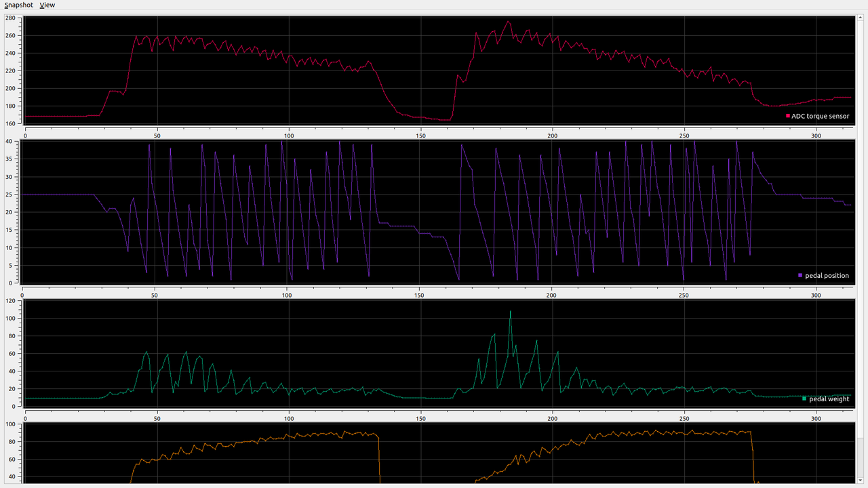Open the View menu
Image resolution: width=868 pixels, height=488 pixels.
click(x=47, y=5)
